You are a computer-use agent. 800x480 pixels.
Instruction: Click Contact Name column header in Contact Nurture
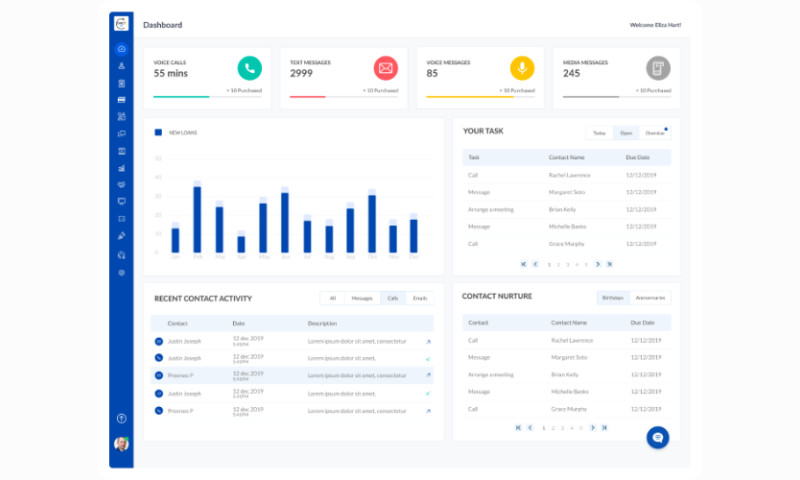pos(569,323)
